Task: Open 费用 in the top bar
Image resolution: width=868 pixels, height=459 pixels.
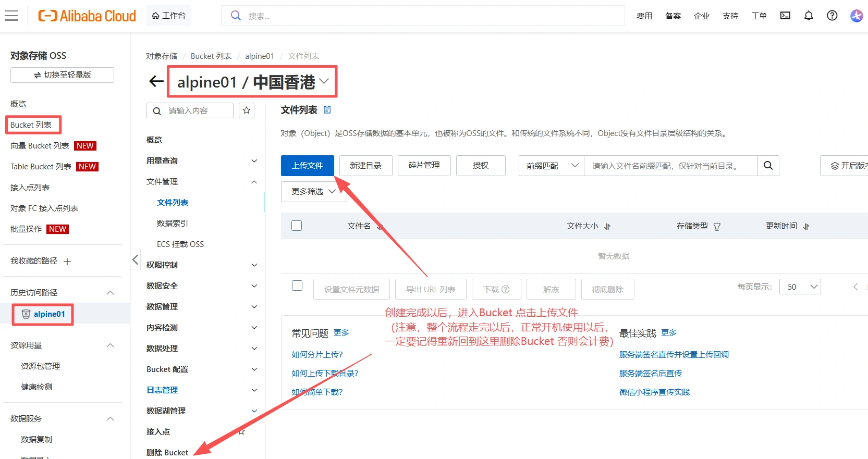Action: (x=644, y=16)
